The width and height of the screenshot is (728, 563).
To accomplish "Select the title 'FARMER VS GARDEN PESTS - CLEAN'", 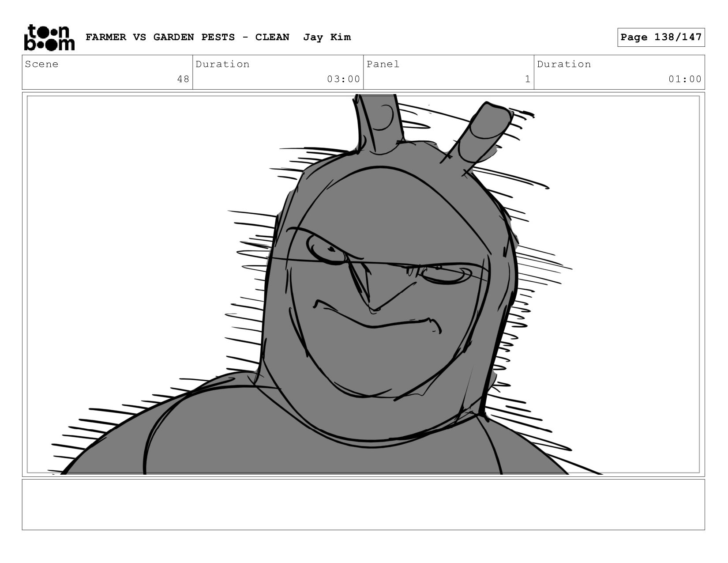I will [188, 37].
